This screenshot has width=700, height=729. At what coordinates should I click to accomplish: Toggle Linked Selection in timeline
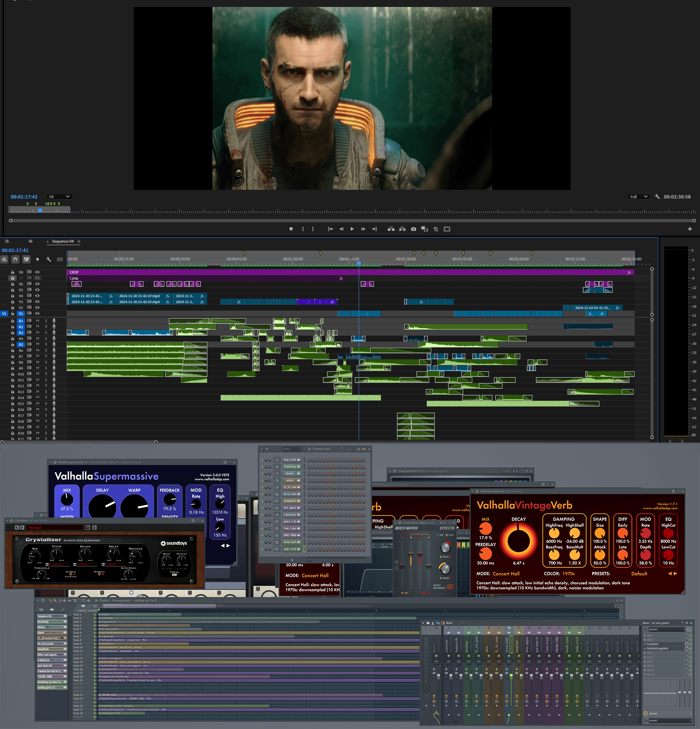coord(26,259)
